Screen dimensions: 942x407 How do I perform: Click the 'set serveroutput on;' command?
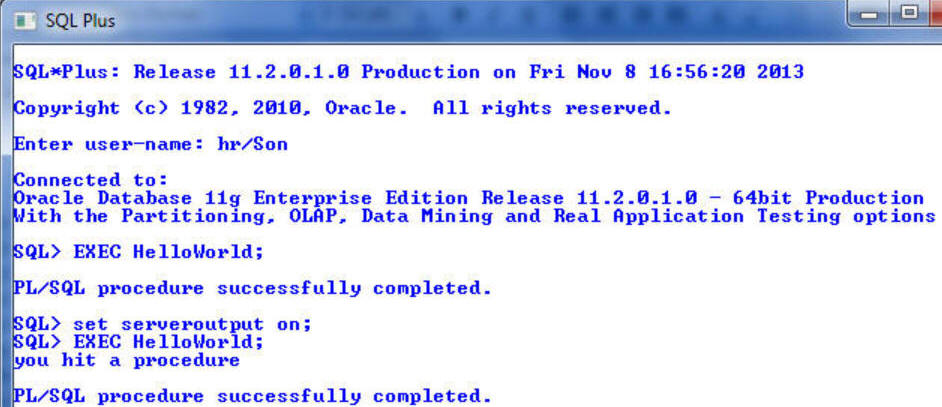[x=192, y=325]
